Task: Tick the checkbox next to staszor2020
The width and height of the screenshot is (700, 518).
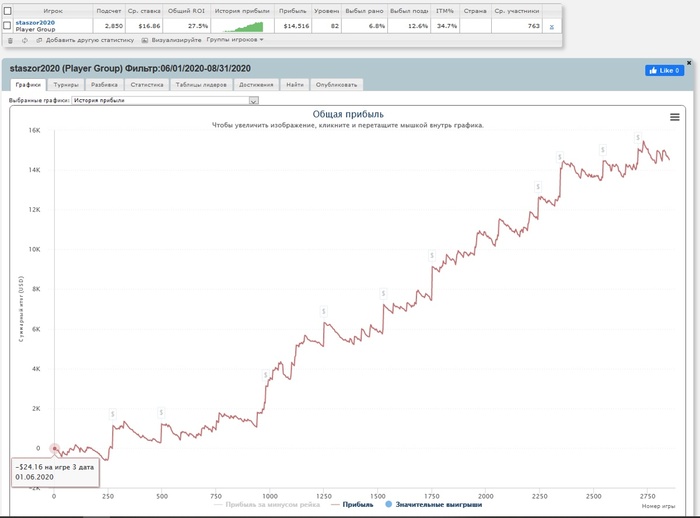Action: [x=7, y=25]
